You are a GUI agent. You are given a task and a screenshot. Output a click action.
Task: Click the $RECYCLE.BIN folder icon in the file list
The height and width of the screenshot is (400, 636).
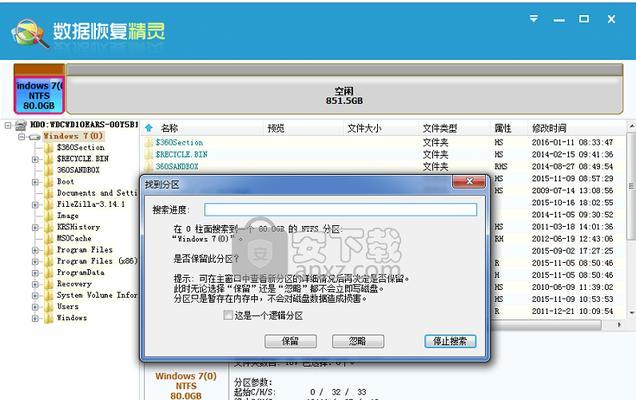148,154
